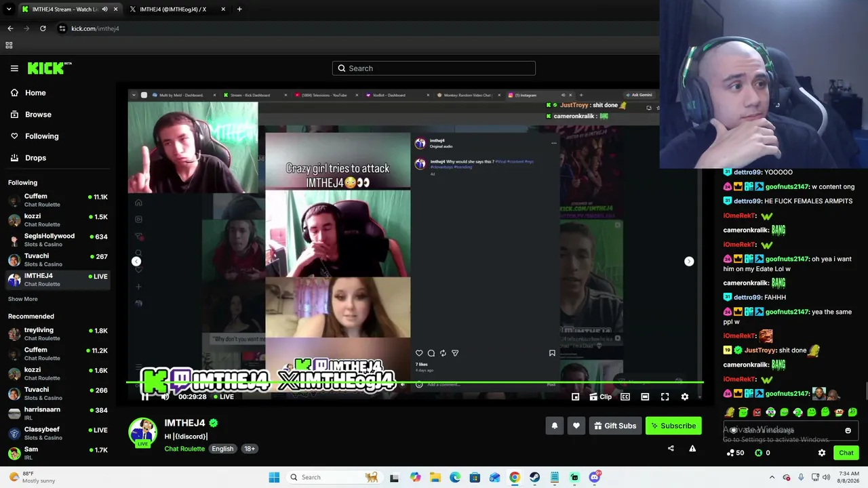Mute the Kick tab audio indicator
The width and height of the screenshot is (868, 488).
click(x=104, y=9)
